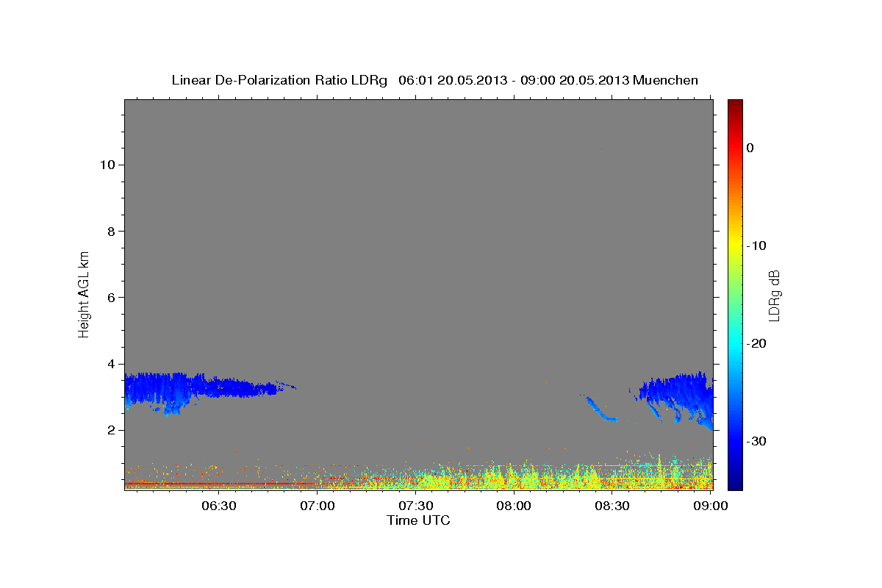The image size is (882, 588).
Task: Click the colorbar label '-30'
Action: pos(757,441)
